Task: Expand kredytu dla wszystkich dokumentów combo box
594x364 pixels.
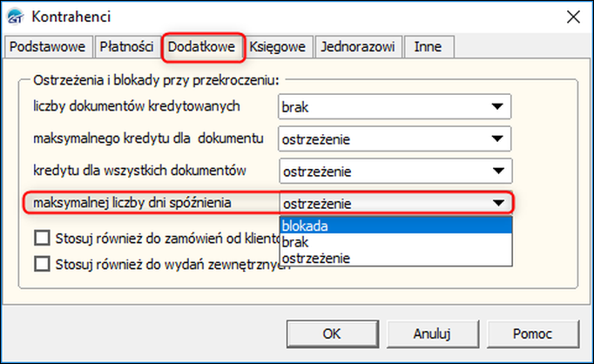Action: click(x=396, y=172)
